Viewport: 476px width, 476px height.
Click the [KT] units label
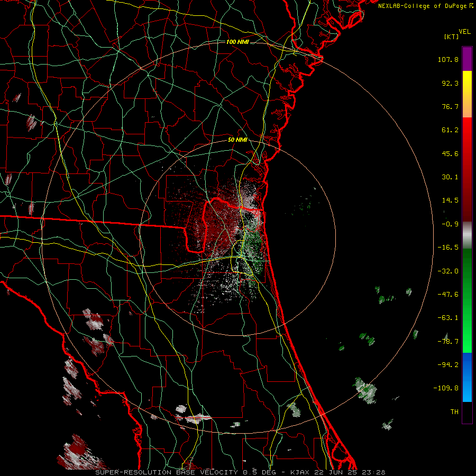[452, 36]
